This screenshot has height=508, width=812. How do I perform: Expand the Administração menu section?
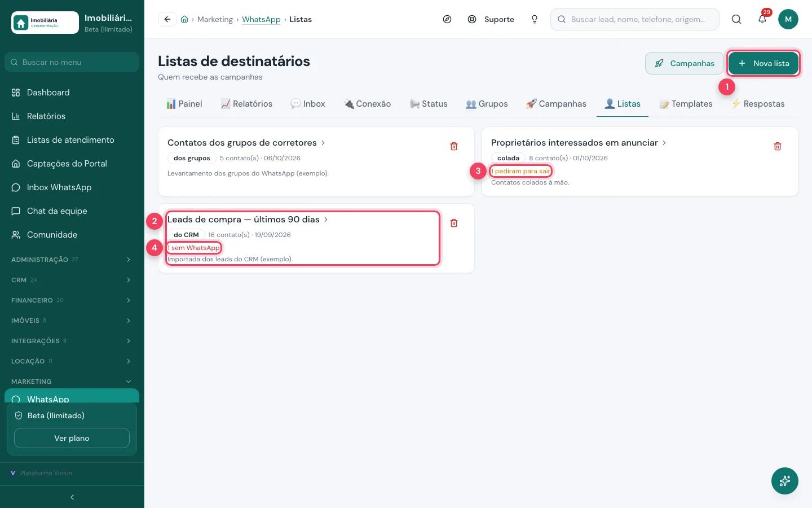coord(72,260)
